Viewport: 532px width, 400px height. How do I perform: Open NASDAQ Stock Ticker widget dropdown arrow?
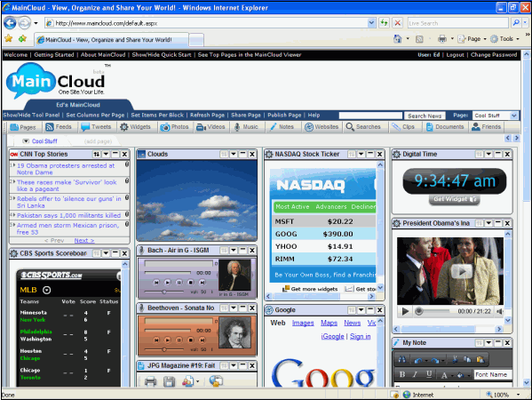[x=361, y=154]
